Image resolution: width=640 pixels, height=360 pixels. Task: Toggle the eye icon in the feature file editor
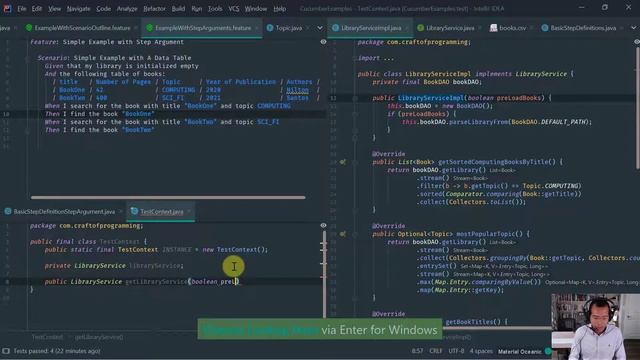pyautogui.click(x=323, y=42)
